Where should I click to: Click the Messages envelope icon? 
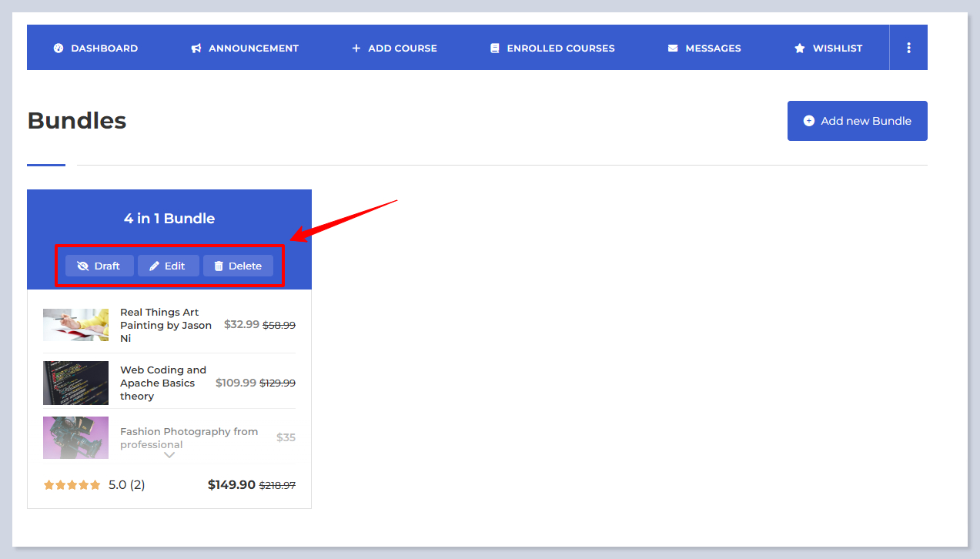673,48
